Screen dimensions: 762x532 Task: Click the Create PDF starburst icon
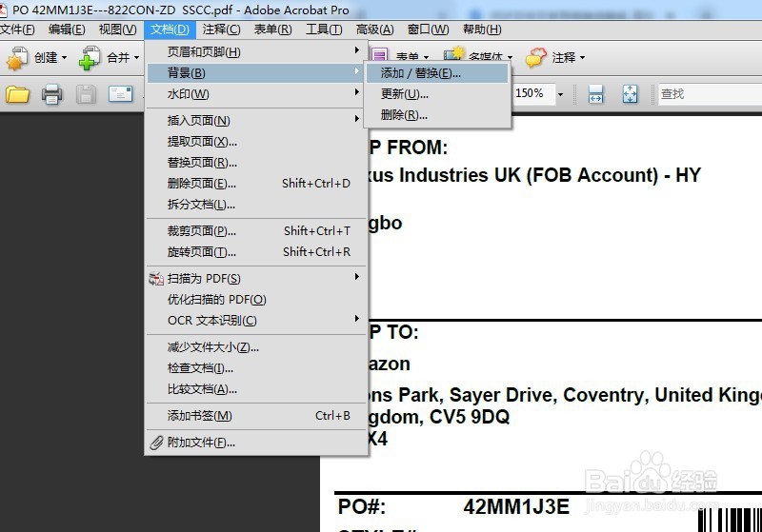[x=16, y=58]
